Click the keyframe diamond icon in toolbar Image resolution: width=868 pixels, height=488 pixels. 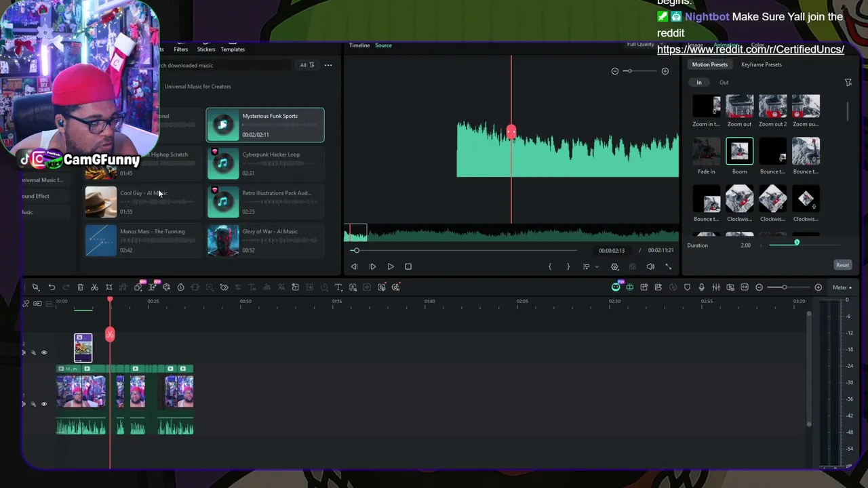click(x=224, y=287)
